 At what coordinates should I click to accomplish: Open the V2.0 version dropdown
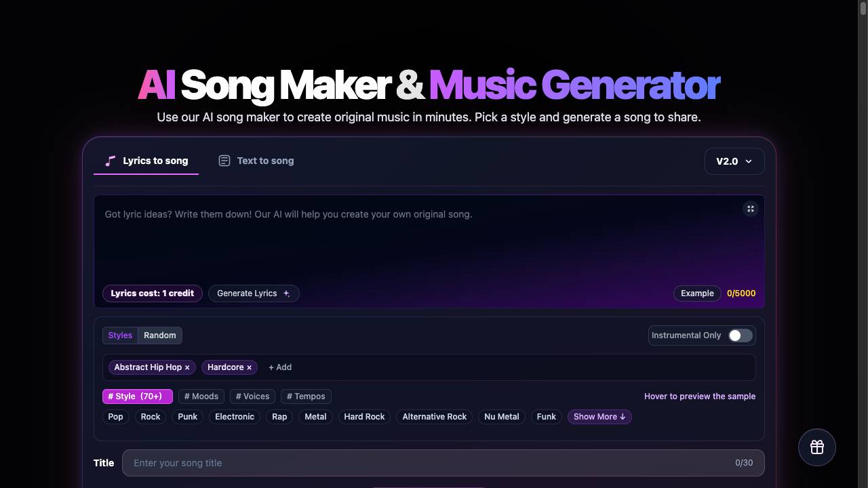pyautogui.click(x=734, y=161)
